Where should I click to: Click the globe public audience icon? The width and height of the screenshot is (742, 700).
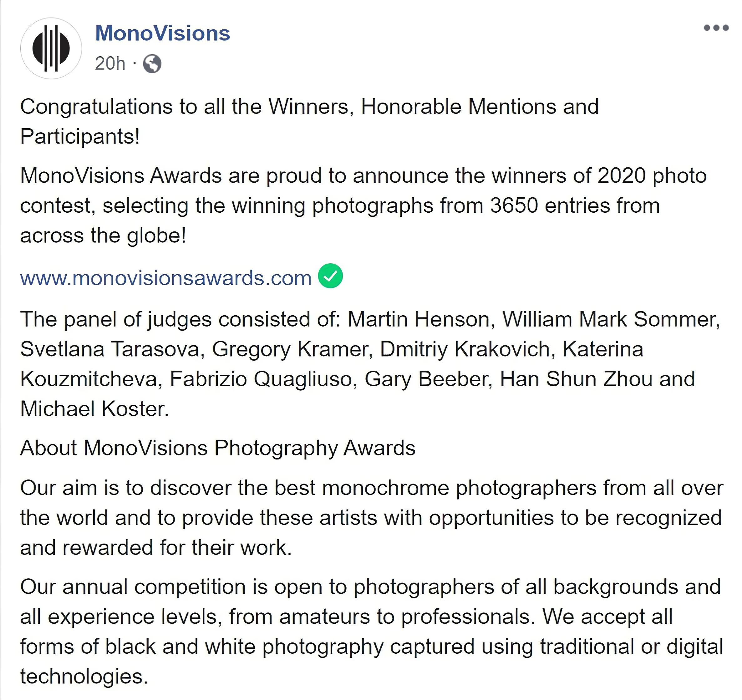pyautogui.click(x=152, y=64)
